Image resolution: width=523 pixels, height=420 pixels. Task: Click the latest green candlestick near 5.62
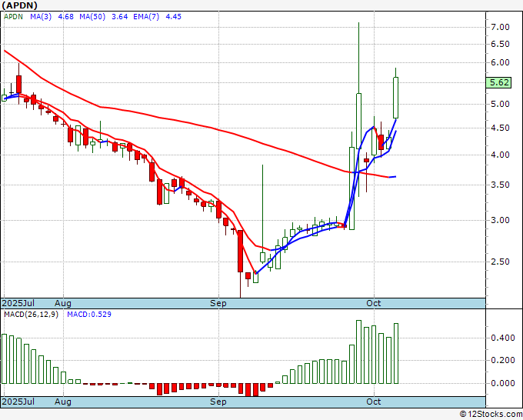click(395, 98)
